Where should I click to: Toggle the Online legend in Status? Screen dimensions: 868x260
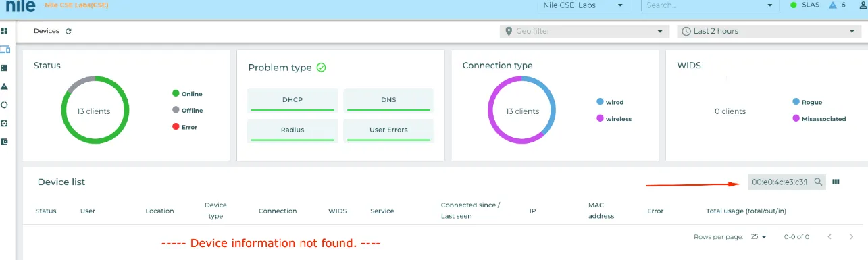pyautogui.click(x=187, y=94)
